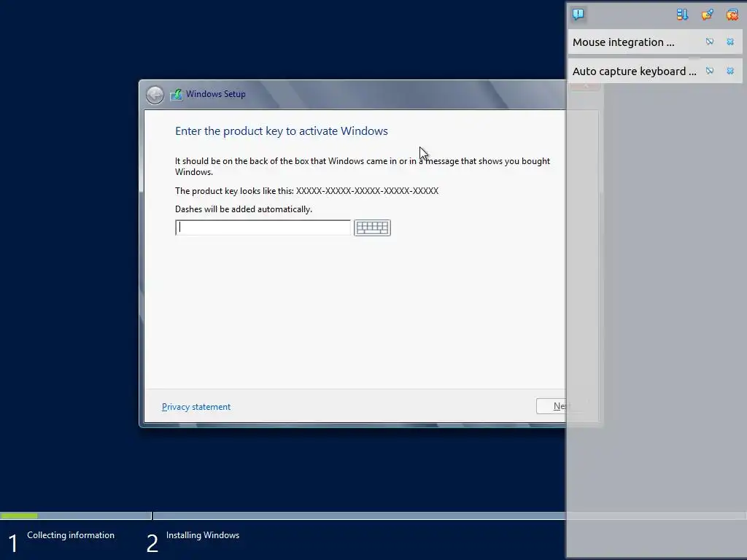Go back using Windows Setup back arrow

point(155,95)
